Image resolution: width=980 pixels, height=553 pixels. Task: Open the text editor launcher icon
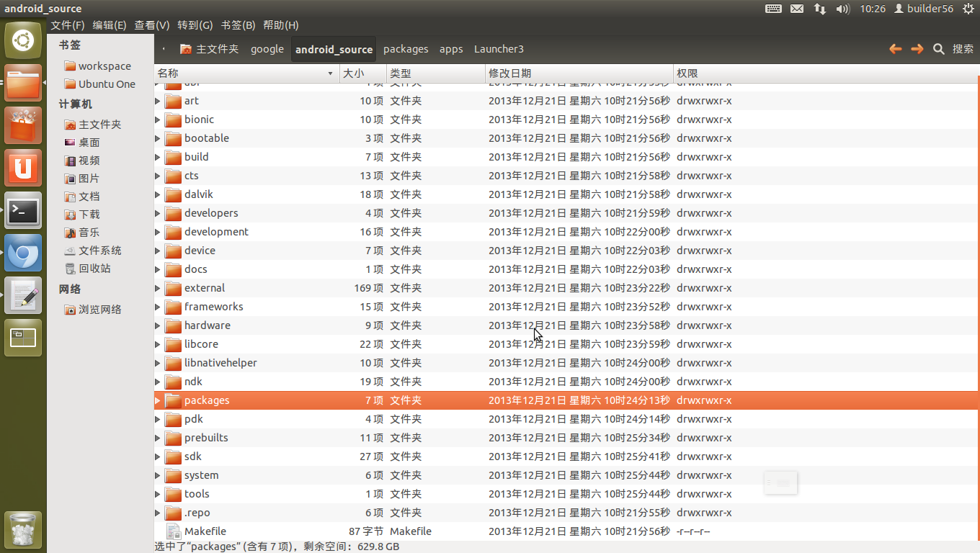pos(23,295)
